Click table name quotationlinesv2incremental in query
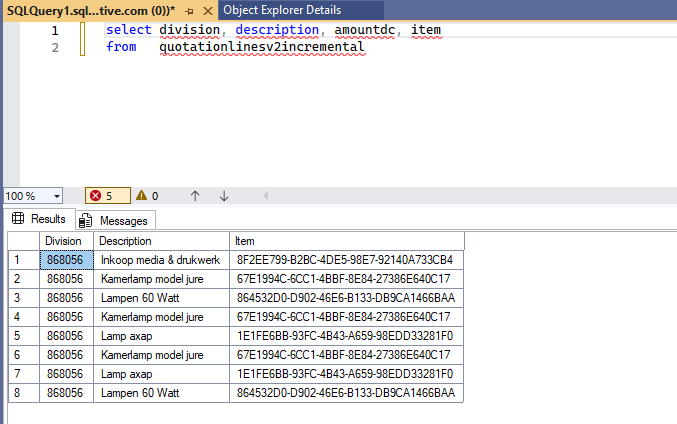This screenshot has width=677, height=424. (x=262, y=47)
